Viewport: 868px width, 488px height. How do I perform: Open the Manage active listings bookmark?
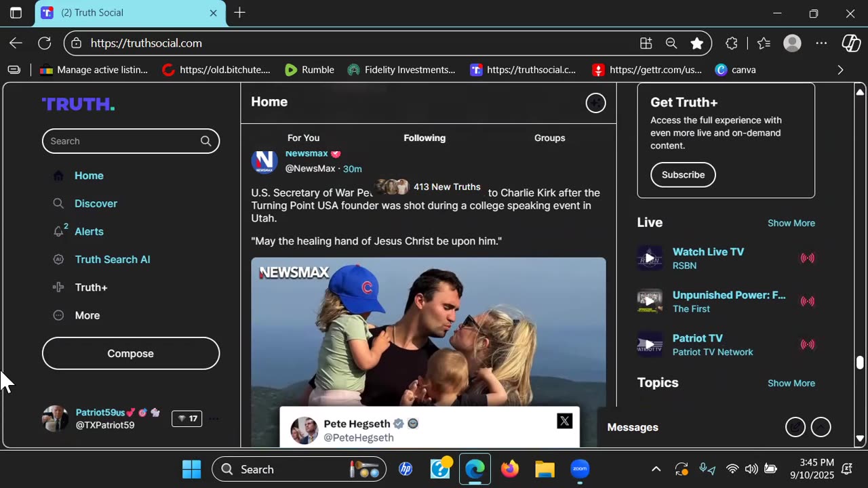pos(94,70)
